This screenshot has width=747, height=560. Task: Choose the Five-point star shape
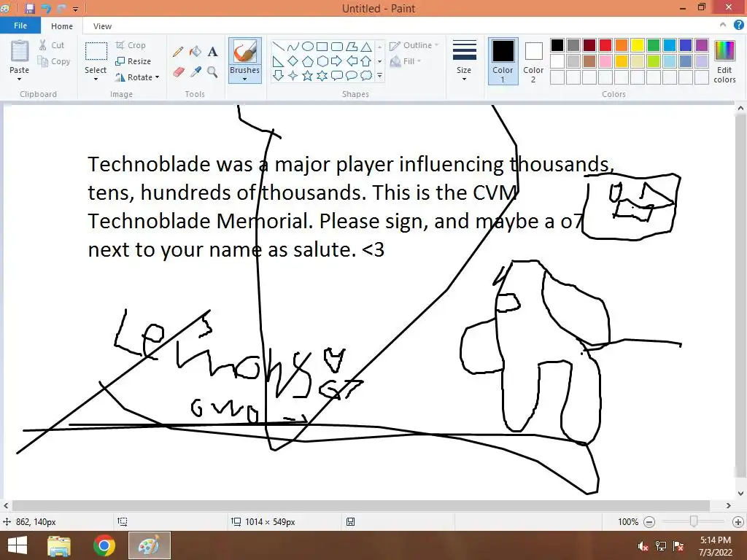(308, 75)
